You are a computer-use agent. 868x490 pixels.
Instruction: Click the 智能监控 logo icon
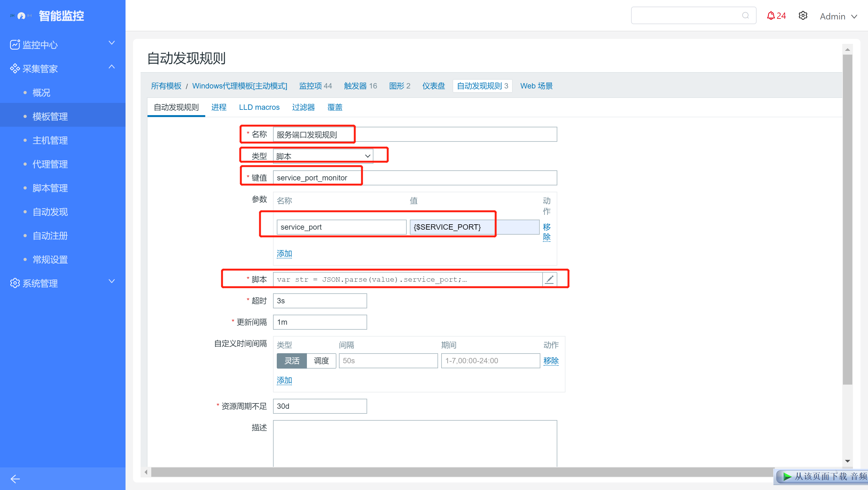coord(21,15)
